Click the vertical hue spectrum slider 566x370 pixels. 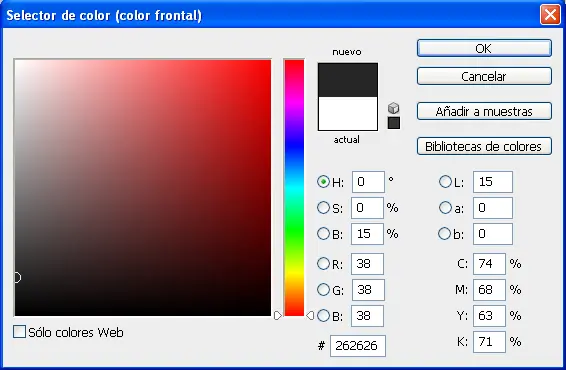(294, 188)
